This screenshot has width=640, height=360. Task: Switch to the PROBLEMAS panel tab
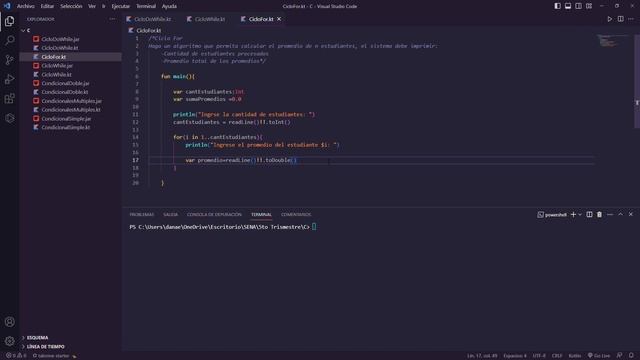pos(142,214)
